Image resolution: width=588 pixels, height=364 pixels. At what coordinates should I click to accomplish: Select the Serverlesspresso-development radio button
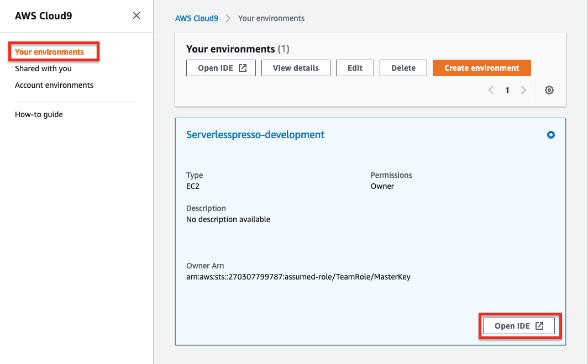(x=550, y=135)
